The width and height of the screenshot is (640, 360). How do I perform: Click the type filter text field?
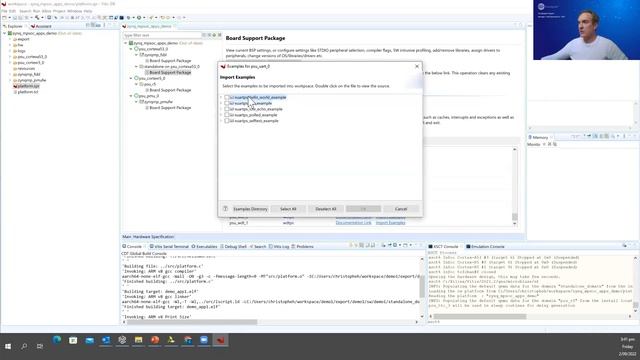pos(162,36)
